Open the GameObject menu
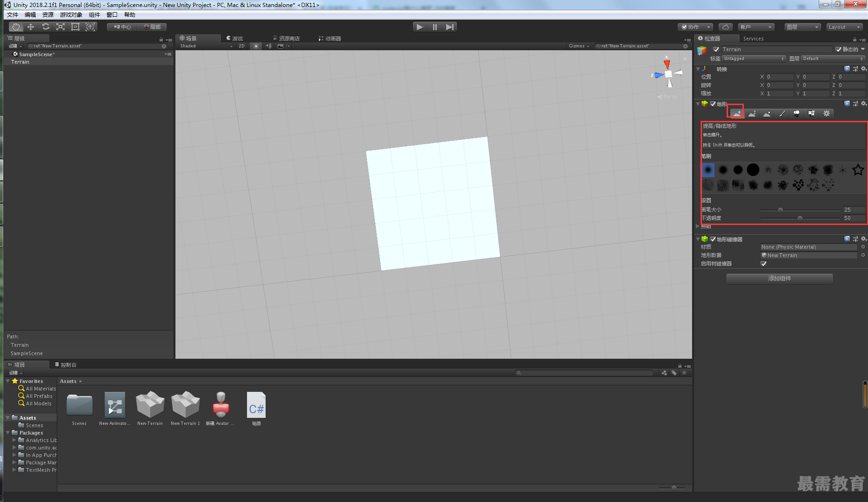Image resolution: width=868 pixels, height=502 pixels. (71, 15)
